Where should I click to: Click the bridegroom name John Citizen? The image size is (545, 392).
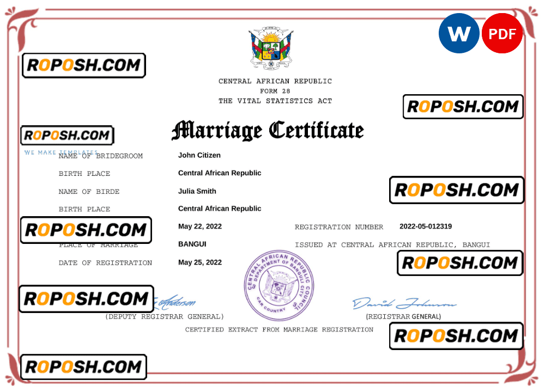[199, 155]
